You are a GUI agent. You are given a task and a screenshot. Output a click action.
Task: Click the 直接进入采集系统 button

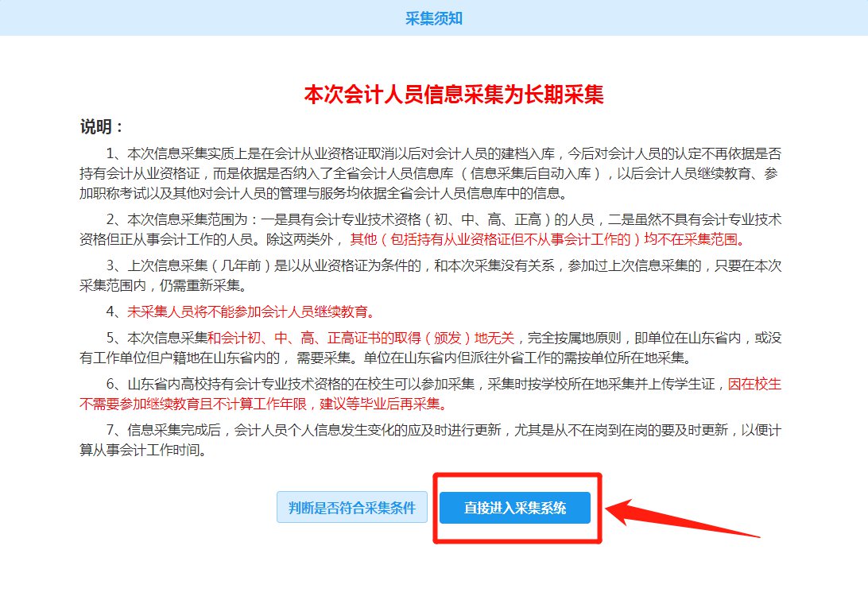(515, 508)
